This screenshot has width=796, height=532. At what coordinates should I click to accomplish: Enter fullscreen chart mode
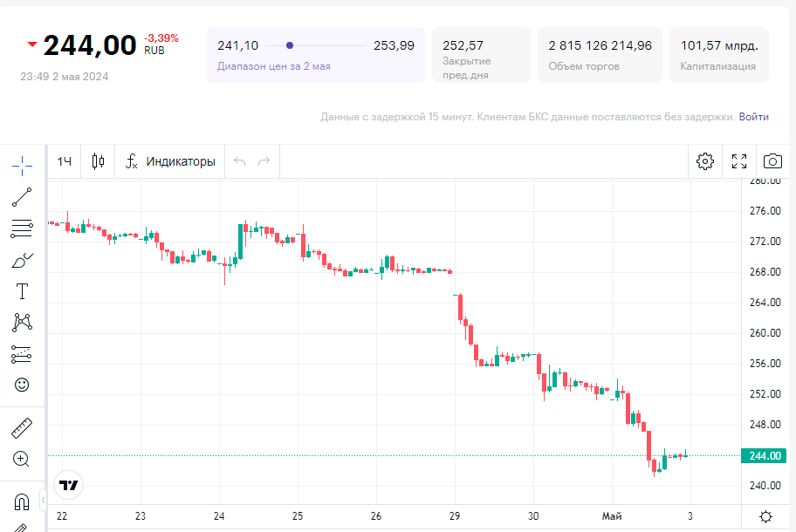click(739, 161)
